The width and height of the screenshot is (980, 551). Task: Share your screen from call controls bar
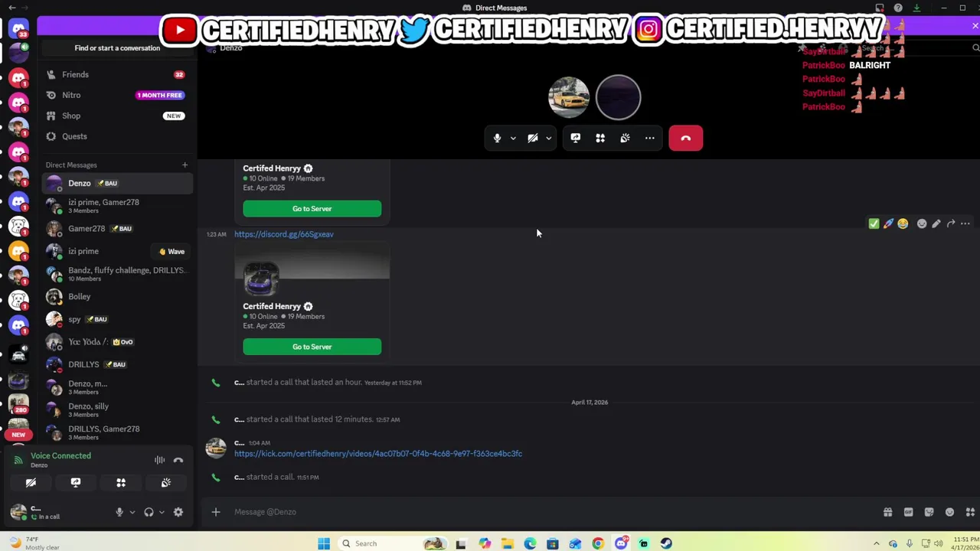pos(576,139)
